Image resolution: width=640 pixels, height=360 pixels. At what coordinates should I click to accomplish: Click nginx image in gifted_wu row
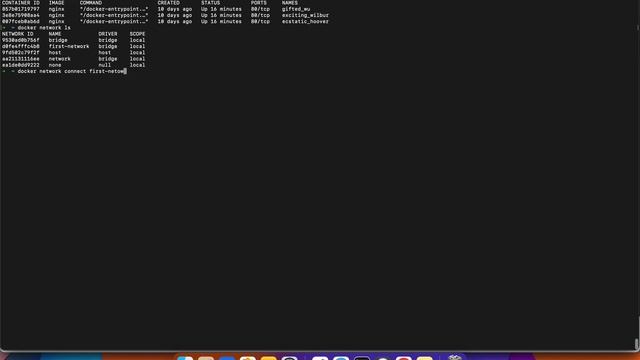tap(56, 9)
